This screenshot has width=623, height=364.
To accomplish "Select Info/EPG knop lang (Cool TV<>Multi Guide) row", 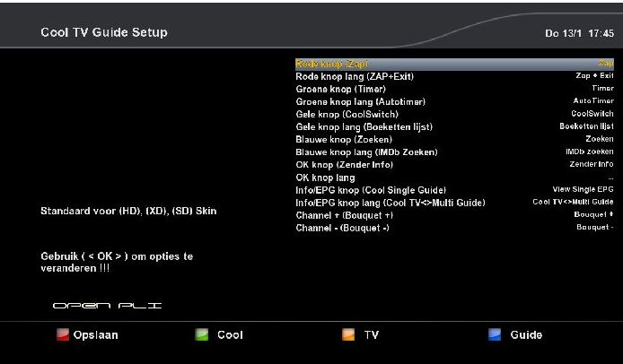I will point(454,203).
